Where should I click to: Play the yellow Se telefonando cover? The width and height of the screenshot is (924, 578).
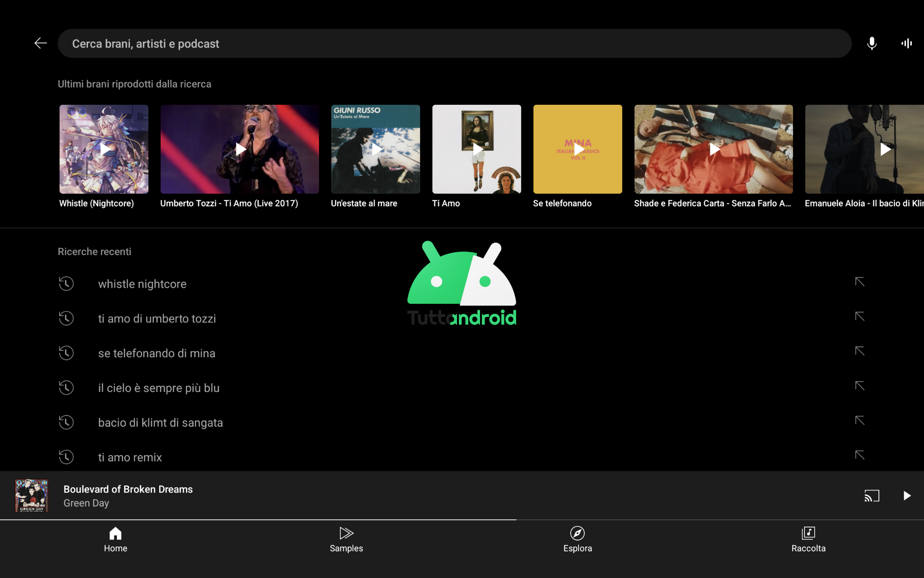coord(577,149)
